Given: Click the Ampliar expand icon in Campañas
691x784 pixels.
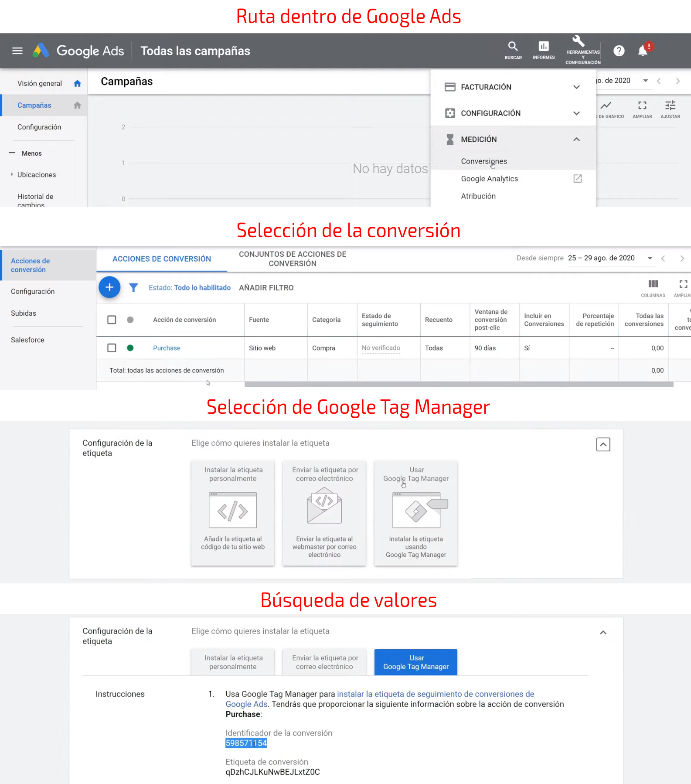Looking at the screenshot, I should click(642, 105).
